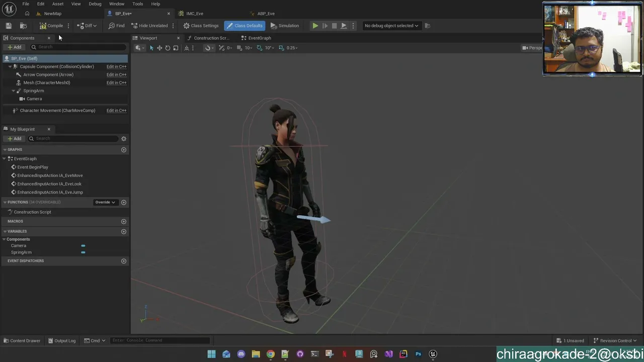Image resolution: width=644 pixels, height=362 pixels.
Task: Open the Debug menu
Action: coord(95,4)
